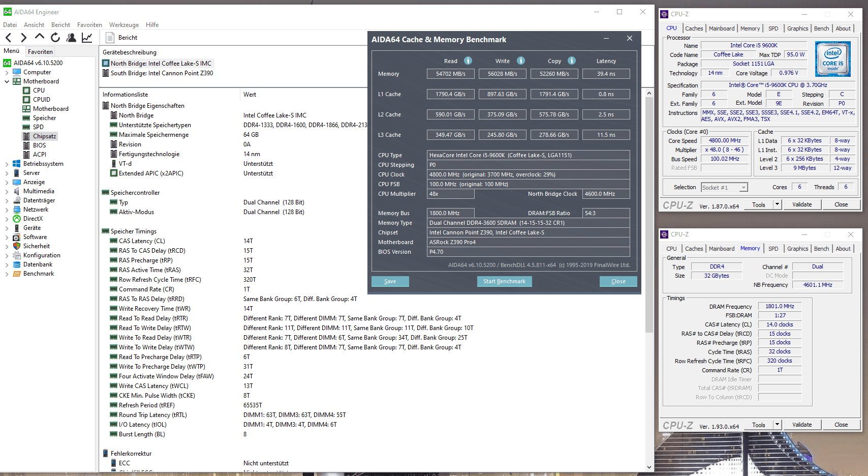Screen dimensions: 868x476
Task: Click the Multimedia speaker icon in tree
Action: click(x=17, y=191)
